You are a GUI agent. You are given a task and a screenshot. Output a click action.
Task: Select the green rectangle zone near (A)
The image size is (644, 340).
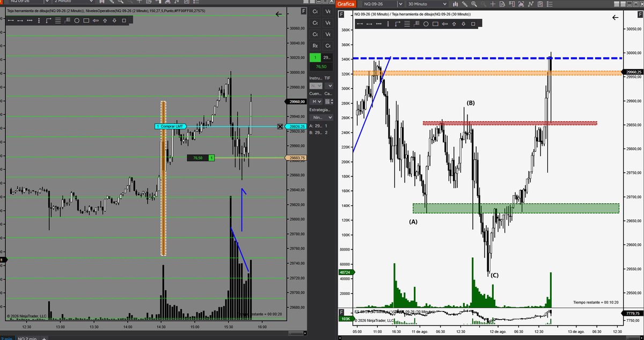point(516,208)
